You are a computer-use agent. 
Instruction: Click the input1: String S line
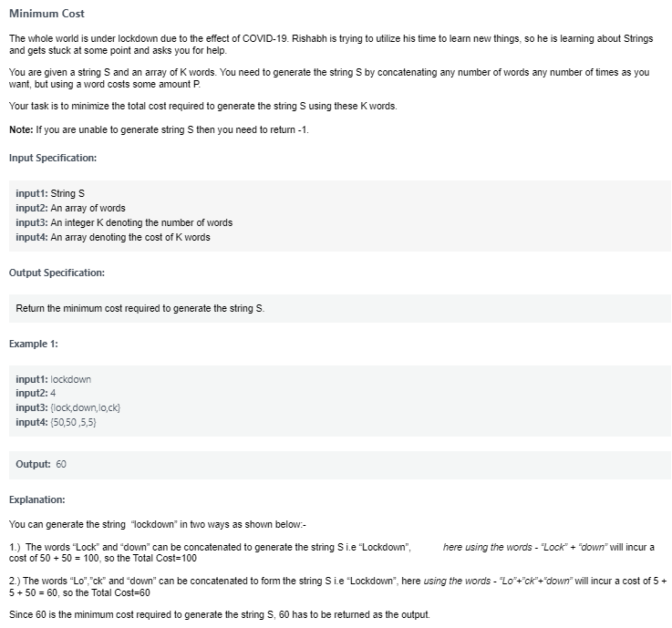tap(50, 193)
